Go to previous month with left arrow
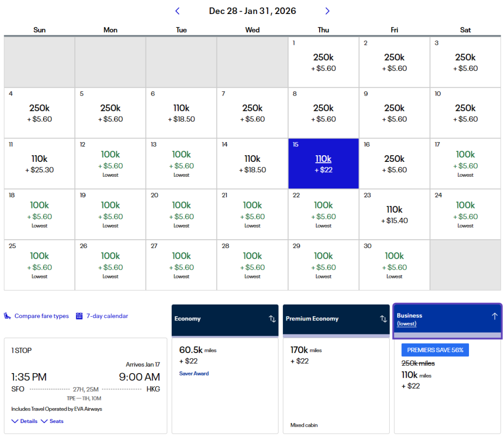This screenshot has height=437, width=504. [x=177, y=11]
